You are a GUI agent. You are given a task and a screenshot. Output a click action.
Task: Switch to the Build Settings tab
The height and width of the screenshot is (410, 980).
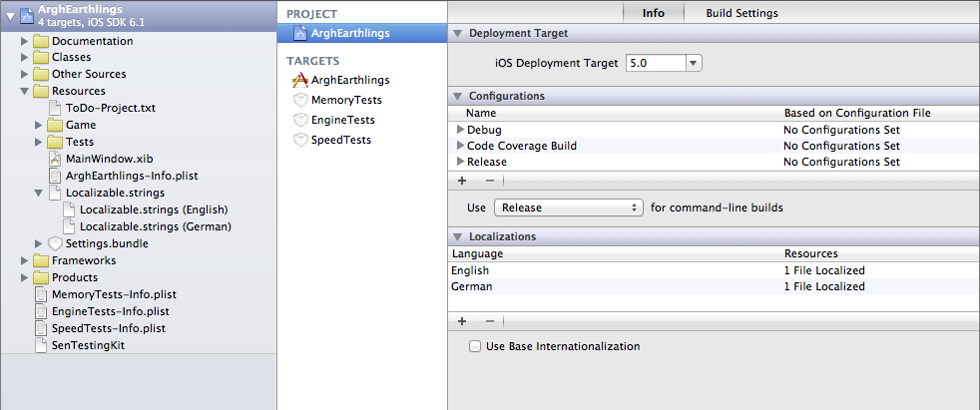(x=741, y=13)
